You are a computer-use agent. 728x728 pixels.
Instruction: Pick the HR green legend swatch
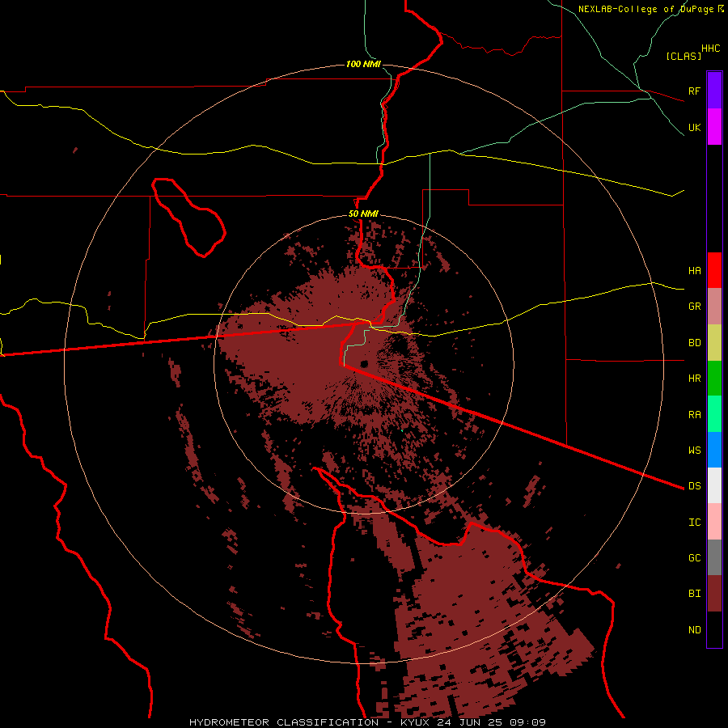(x=714, y=379)
